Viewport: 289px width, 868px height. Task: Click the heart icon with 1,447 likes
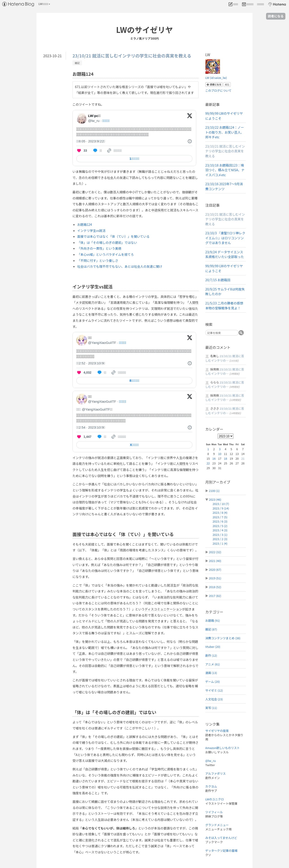point(79,436)
